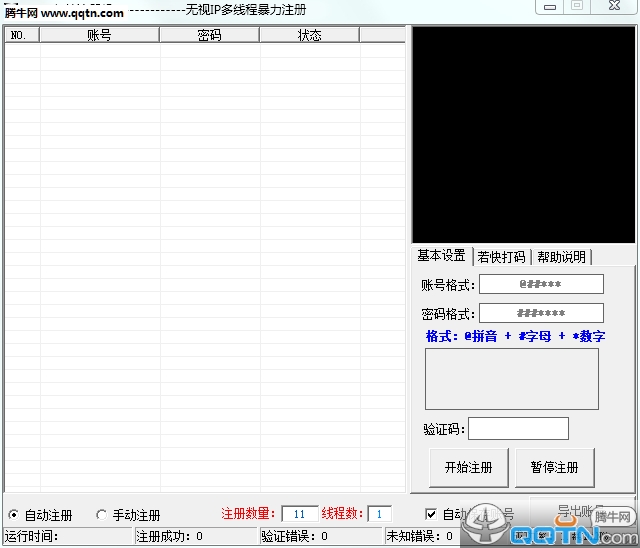The height and width of the screenshot is (548, 640).
Task: Click the 状态 column header
Action: (309, 35)
